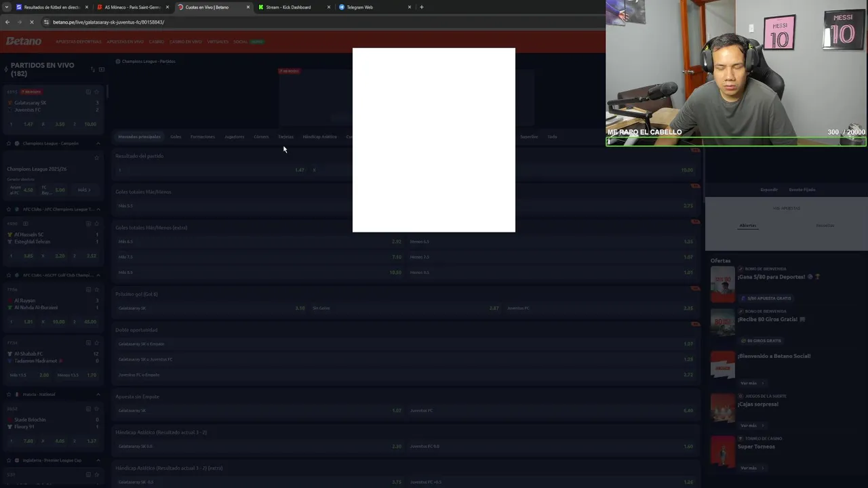Pick Sin Goles for Próximo gol
868x488 pixels.
tap(406, 308)
